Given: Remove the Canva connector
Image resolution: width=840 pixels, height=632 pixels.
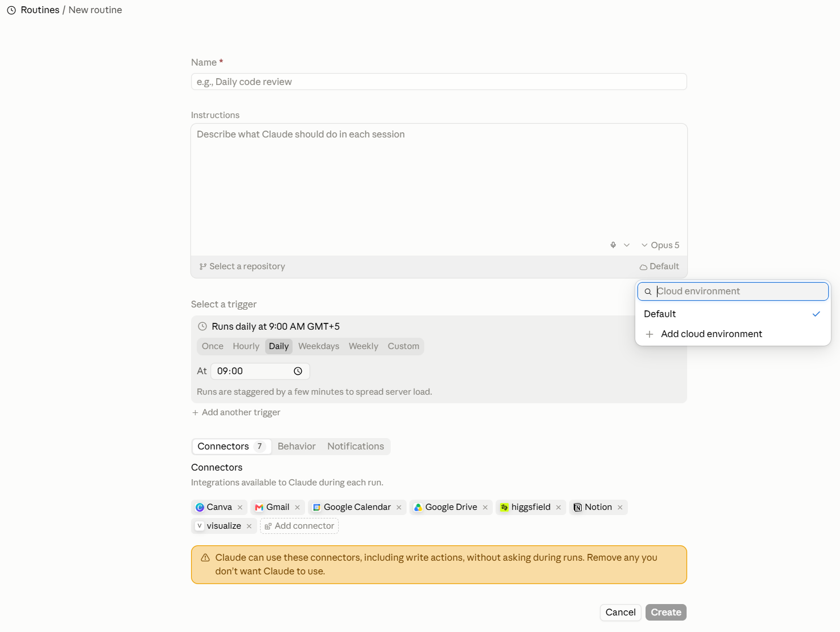Looking at the screenshot, I should pyautogui.click(x=240, y=508).
